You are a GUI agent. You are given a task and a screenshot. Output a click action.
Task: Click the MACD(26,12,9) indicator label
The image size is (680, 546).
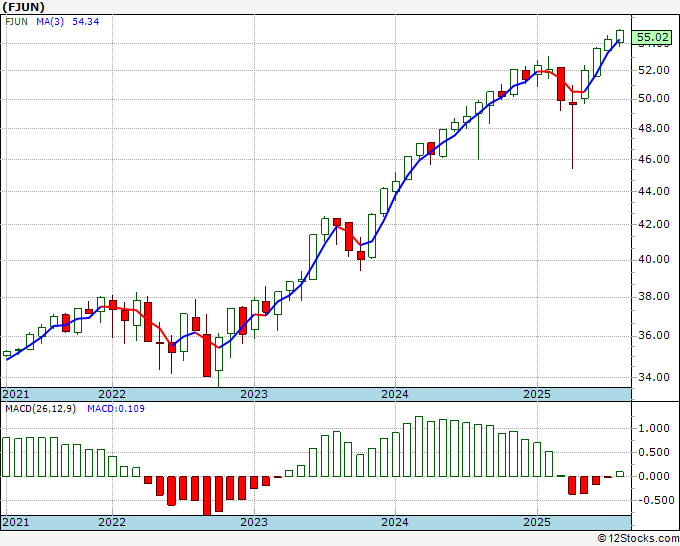point(40,409)
